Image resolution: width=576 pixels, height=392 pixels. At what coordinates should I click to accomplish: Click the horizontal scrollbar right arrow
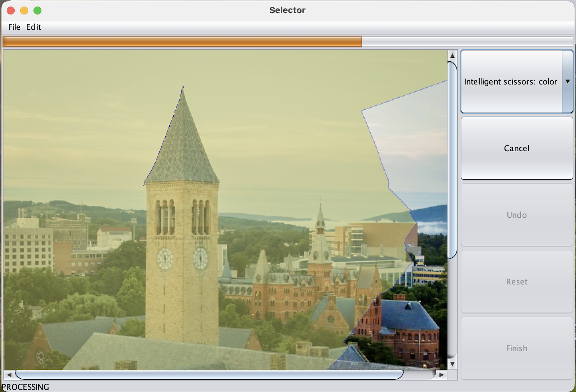click(x=441, y=375)
